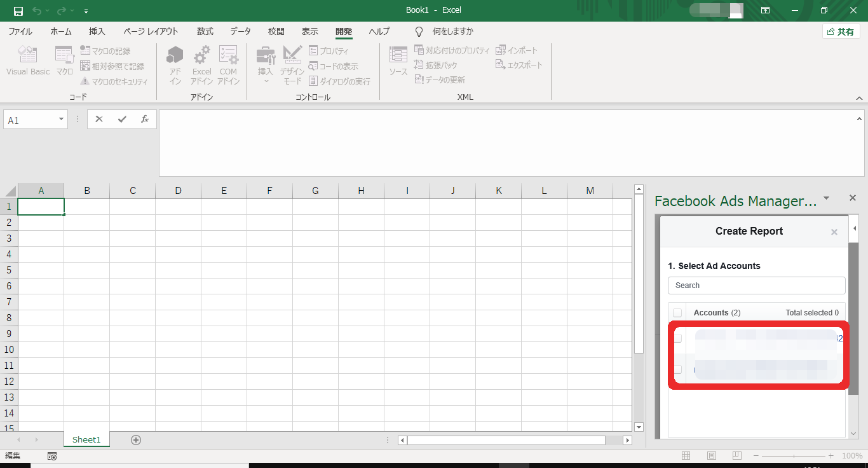
Task: Click the 共有 (Share) button
Action: click(841, 32)
